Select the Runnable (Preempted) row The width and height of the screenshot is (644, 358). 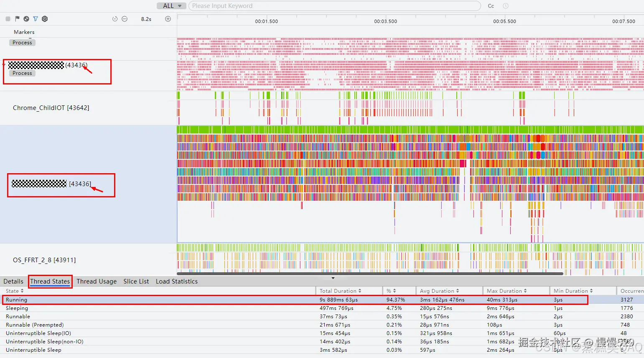point(322,325)
